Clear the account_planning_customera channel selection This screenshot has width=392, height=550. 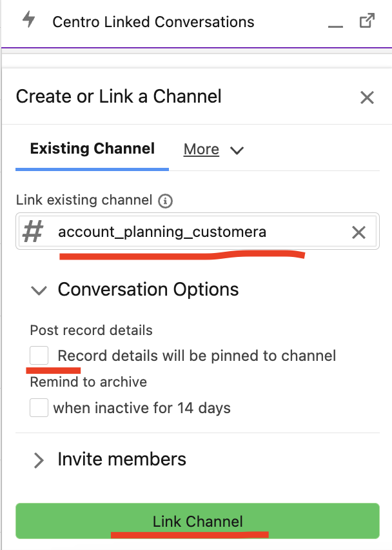[x=358, y=232]
